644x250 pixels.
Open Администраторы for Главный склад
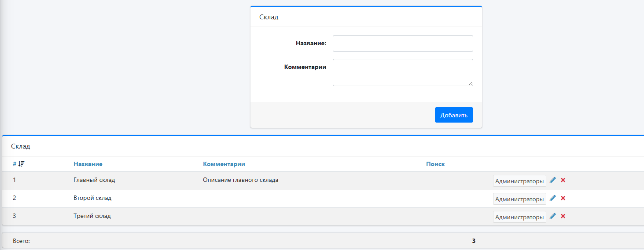[519, 181]
